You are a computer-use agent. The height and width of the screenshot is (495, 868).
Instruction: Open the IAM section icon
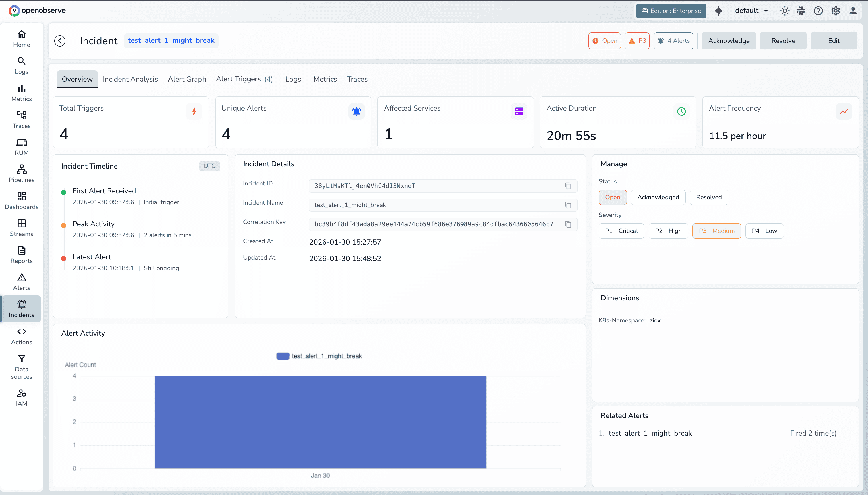click(21, 397)
